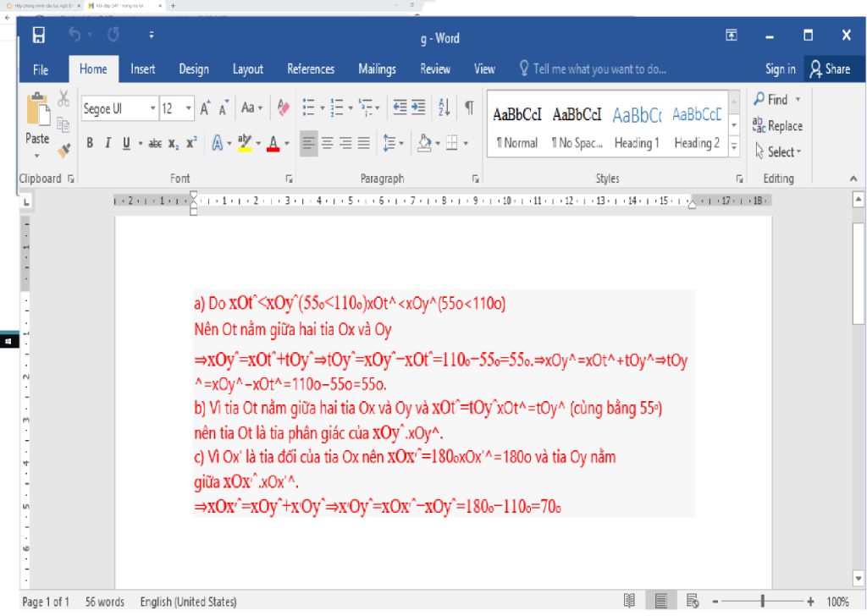Click the Multilevel List icon
The image size is (867, 616).
pyautogui.click(x=366, y=107)
